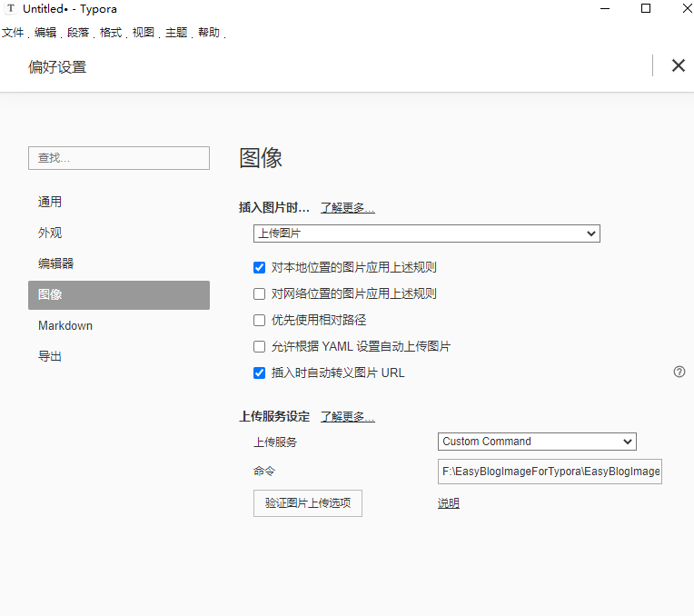Open the 视图 menu
694x616 pixels.
pos(144,33)
